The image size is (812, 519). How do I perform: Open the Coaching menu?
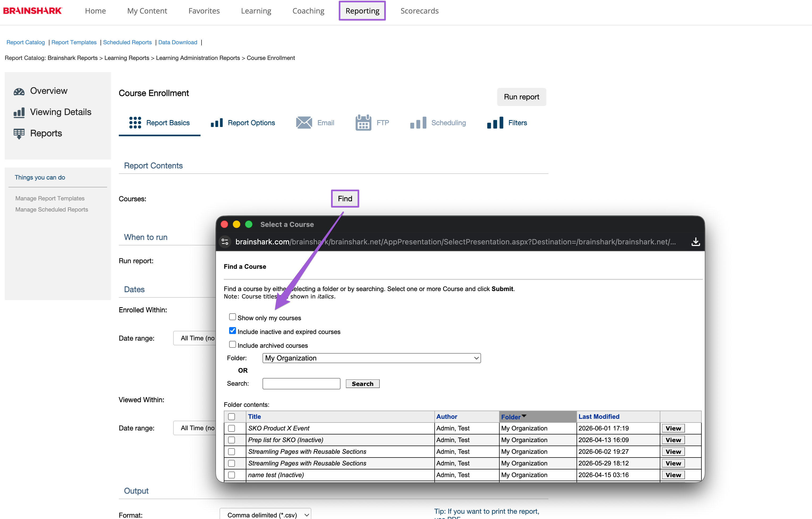coord(308,11)
